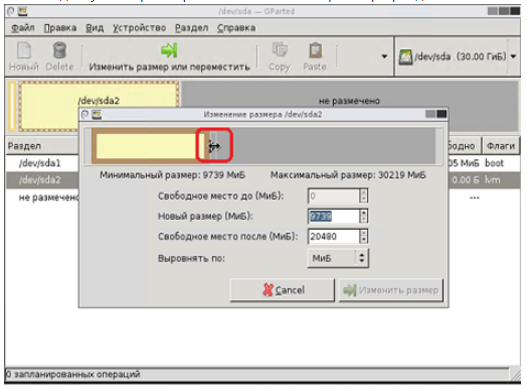Image resolution: width=527 pixels, height=389 pixels.
Task: Click the Copy toolbar icon
Action: pos(279,50)
